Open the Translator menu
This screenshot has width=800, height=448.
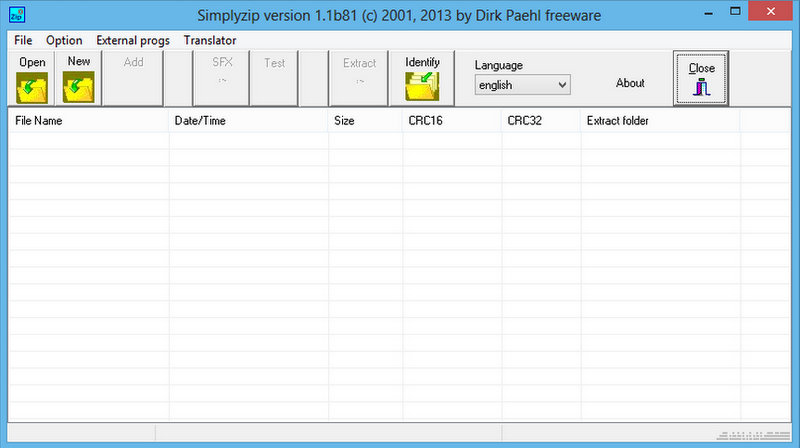tap(210, 40)
